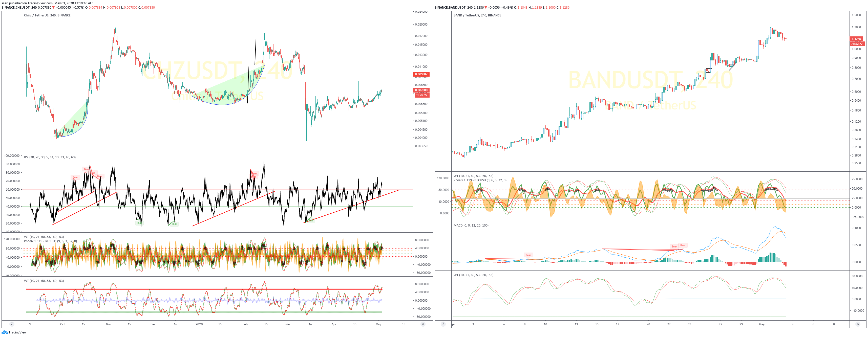The height and width of the screenshot is (337, 868).
Task: Click the Bear label near April 8 in MACD
Action: click(528, 255)
